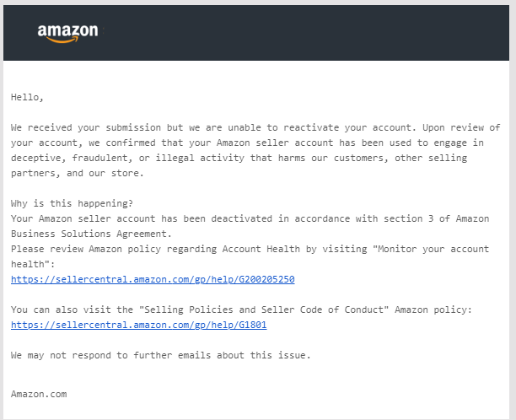Click the Amazon.com signature text
516x420 pixels.
pos(39,394)
